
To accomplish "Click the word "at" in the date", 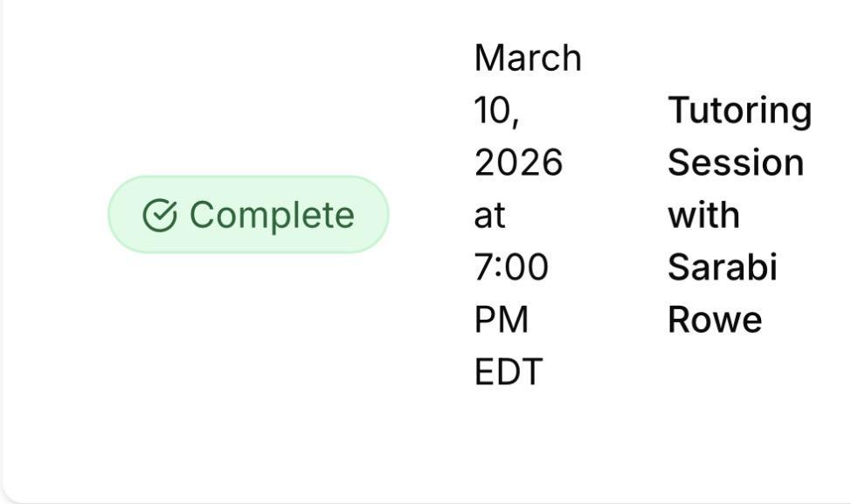I will click(x=489, y=216).
